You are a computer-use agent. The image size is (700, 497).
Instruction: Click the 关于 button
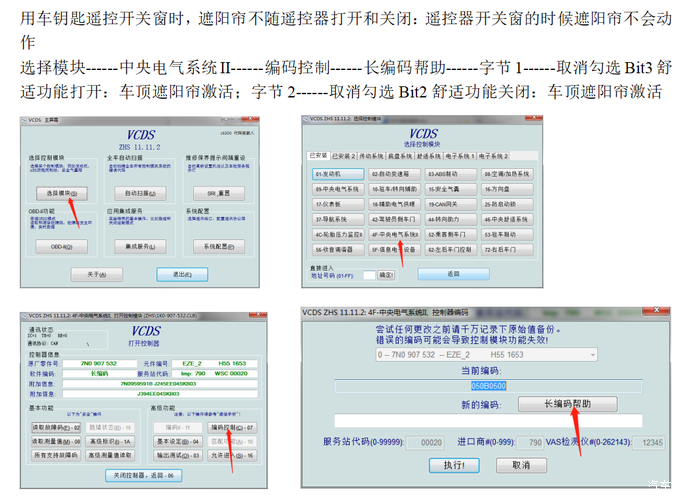(x=97, y=274)
